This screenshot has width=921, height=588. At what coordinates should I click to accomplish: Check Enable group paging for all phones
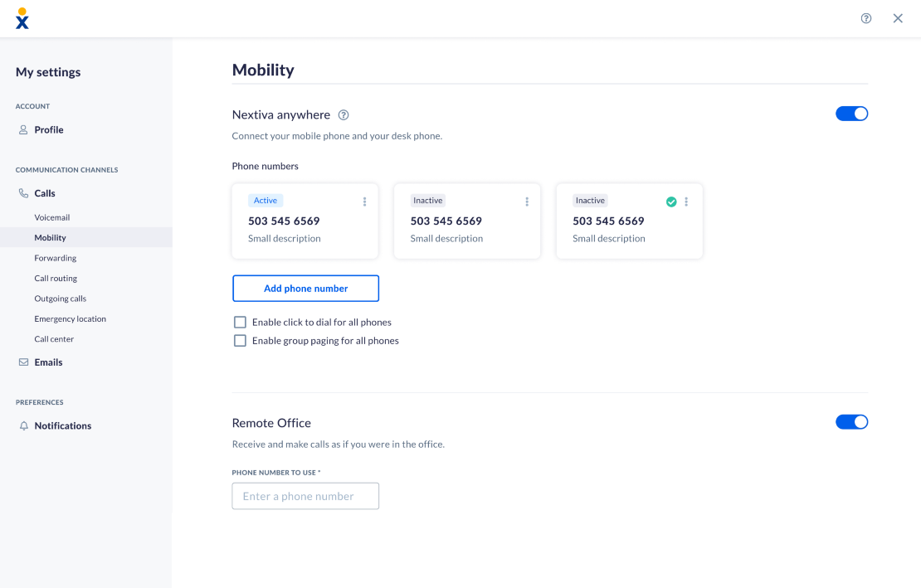pos(240,341)
